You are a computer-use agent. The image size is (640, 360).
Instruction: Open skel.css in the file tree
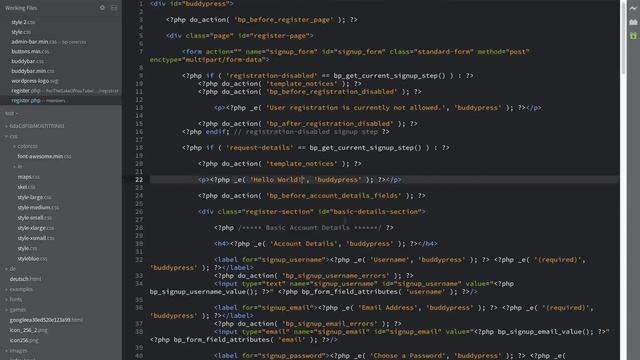coord(26,187)
